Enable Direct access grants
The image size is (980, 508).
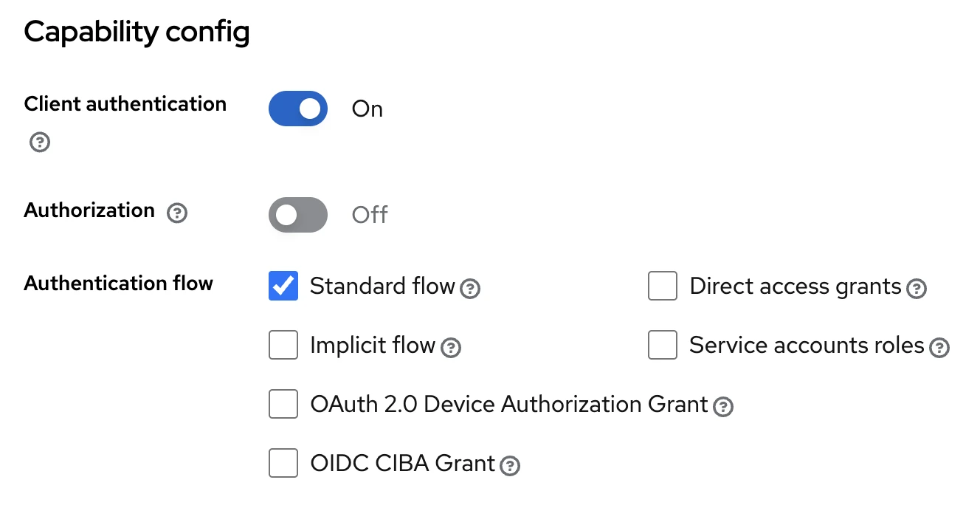(662, 286)
